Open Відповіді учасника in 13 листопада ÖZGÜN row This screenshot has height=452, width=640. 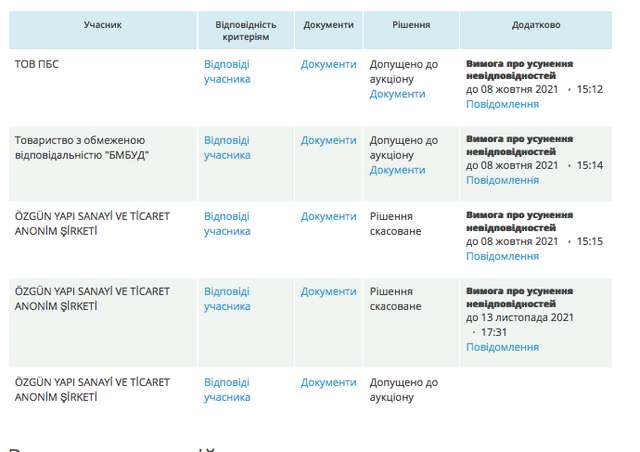tap(227, 298)
